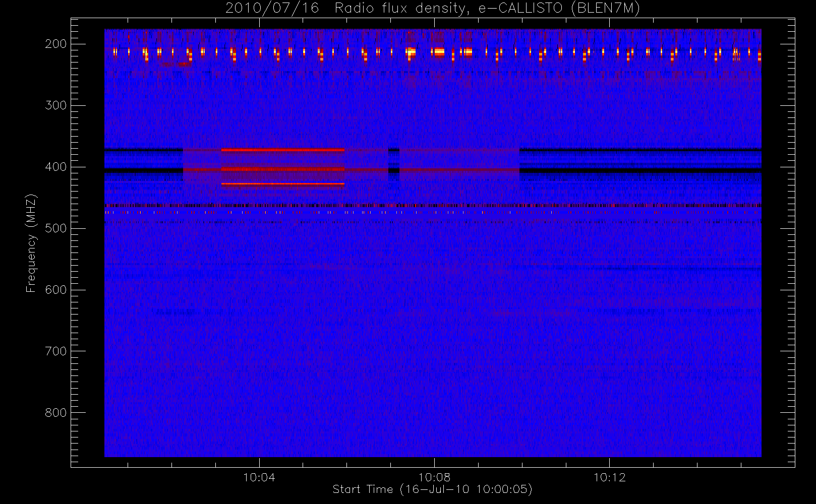Click the 400 frequency tick label
Screen dimensions: 816x504
(x=56, y=167)
